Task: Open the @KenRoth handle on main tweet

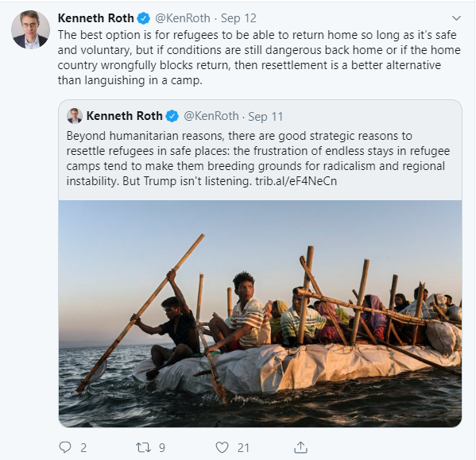Action: pos(183,18)
